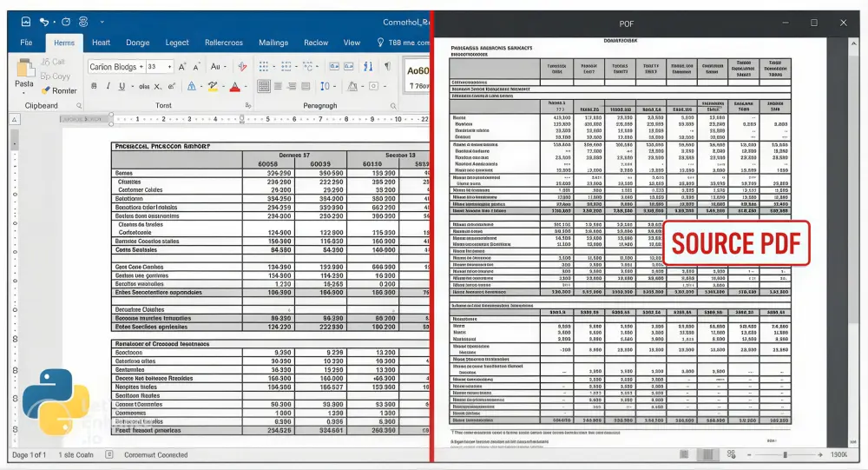
Task: Click the Undo arrow in title bar
Action: pos(44,22)
